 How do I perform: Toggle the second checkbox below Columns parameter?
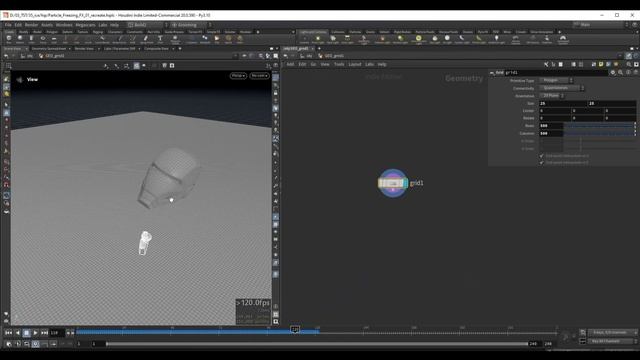542,162
